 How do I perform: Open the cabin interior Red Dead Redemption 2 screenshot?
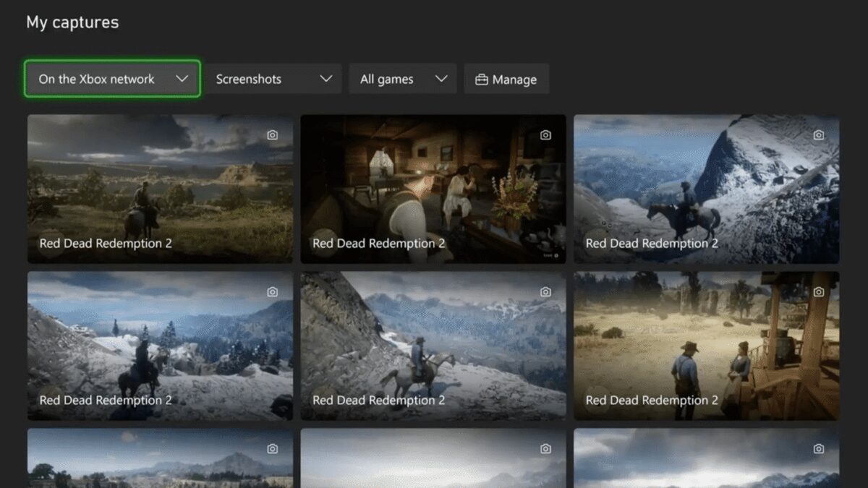(433, 188)
